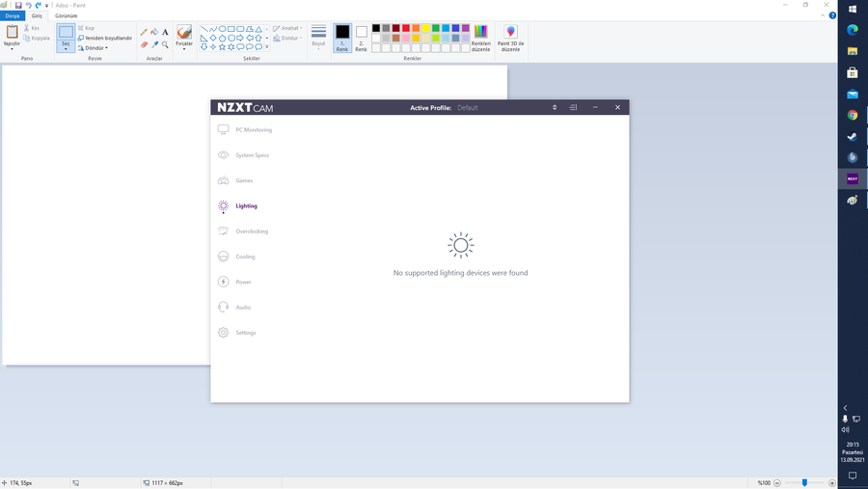Select the Color picker tool in Paint

coord(154,44)
